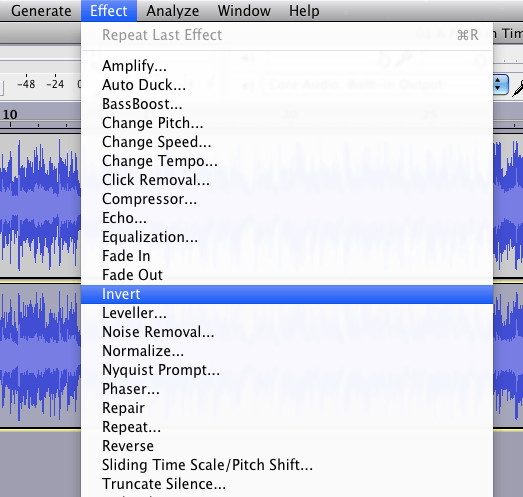This screenshot has width=523, height=497.
Task: Open Click Removal effect
Action: tap(287, 180)
